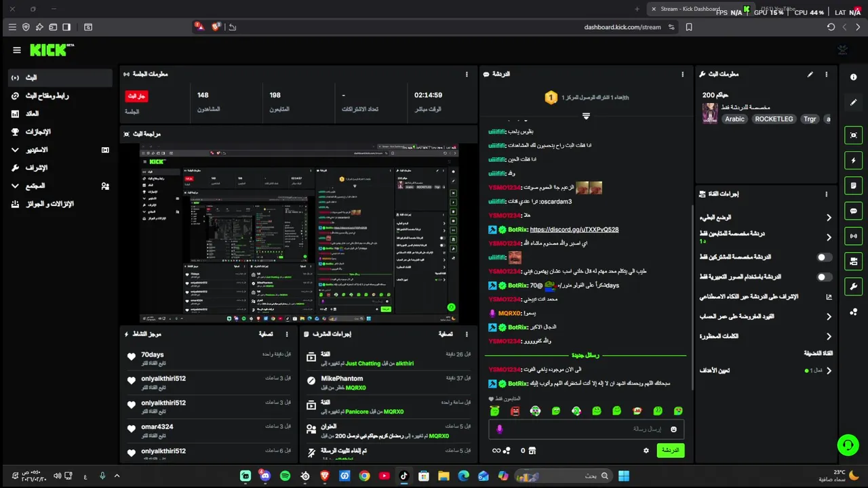Screen dimensions: 868x488
Task: Open Moderator actions panel three-dot menu
Action: [467, 334]
